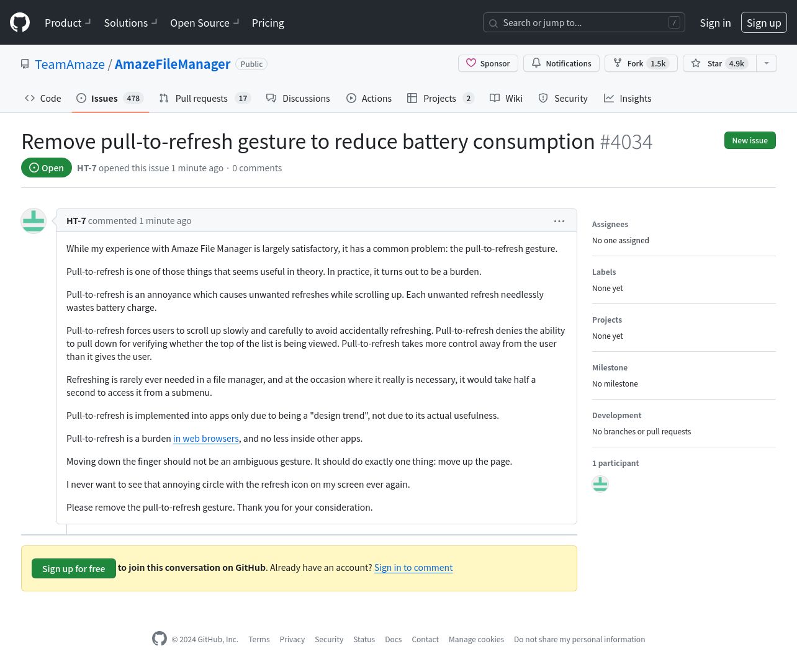Screen dimensions: 797x672
Task: Click 'No milestone' text
Action: point(615,384)
